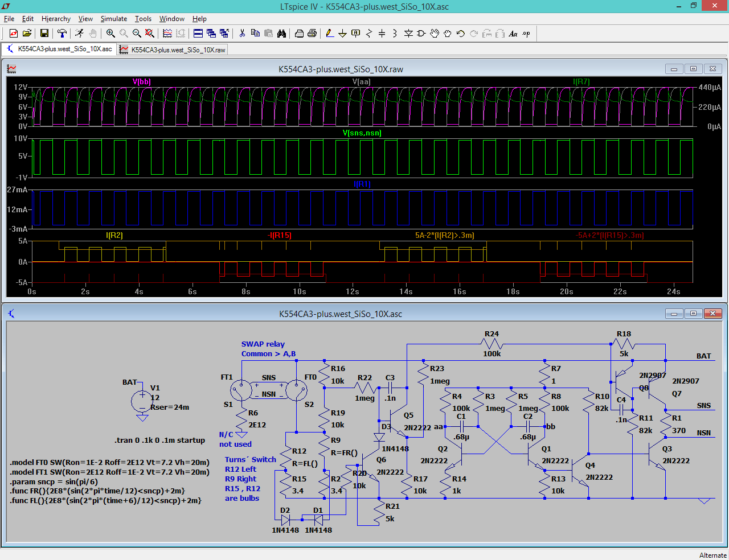Viewport: 729px width, 560px height.
Task: Select the Drag closed-hand tool
Action: coord(448,34)
